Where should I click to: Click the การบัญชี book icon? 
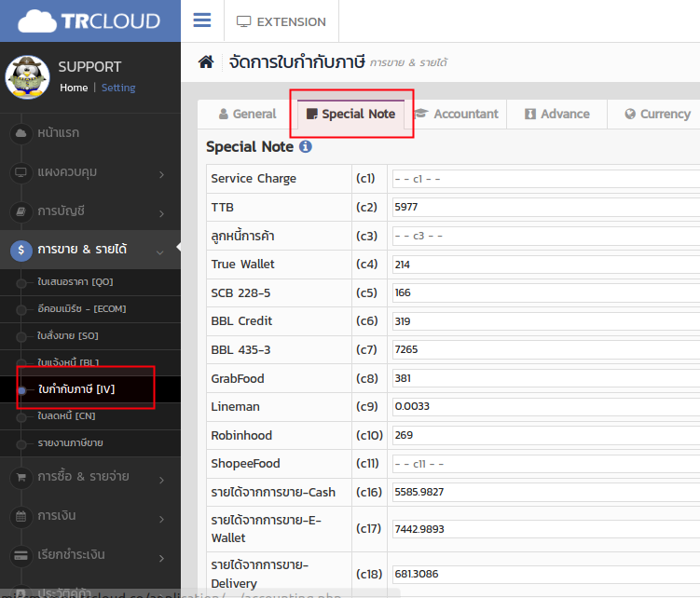tap(21, 211)
